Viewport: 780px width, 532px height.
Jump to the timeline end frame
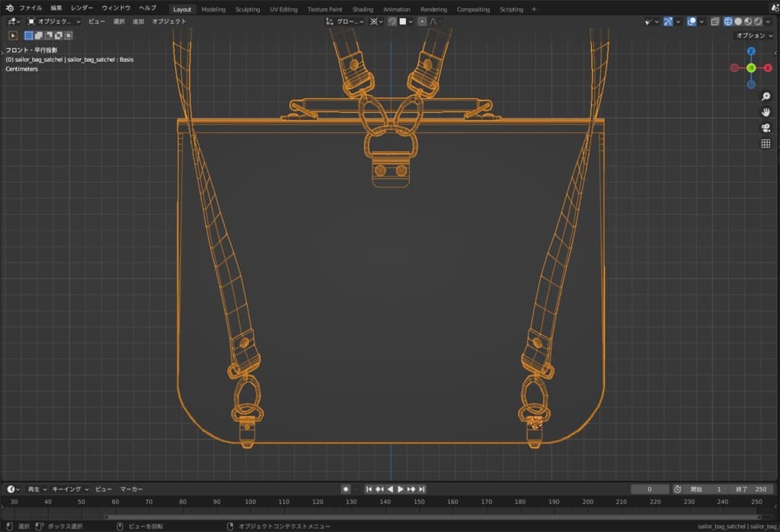tap(422, 489)
